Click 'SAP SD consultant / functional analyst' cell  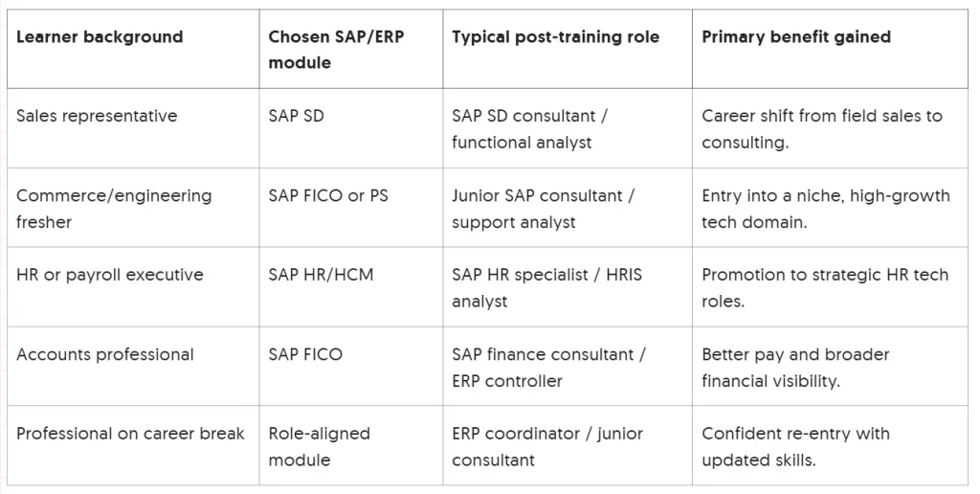[530, 129]
